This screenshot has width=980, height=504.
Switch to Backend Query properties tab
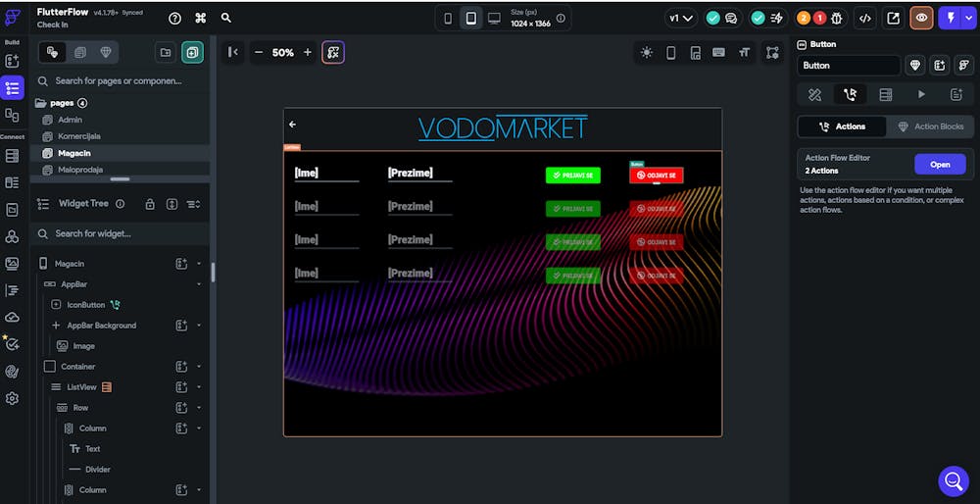click(x=886, y=94)
